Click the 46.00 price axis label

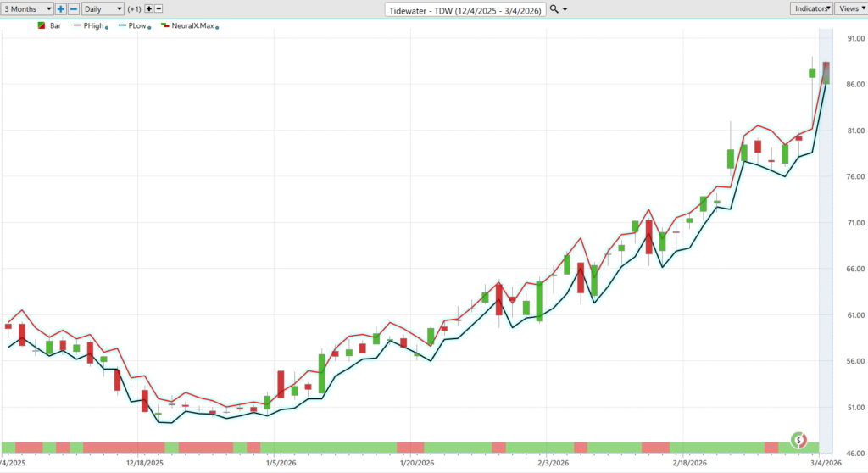click(856, 453)
